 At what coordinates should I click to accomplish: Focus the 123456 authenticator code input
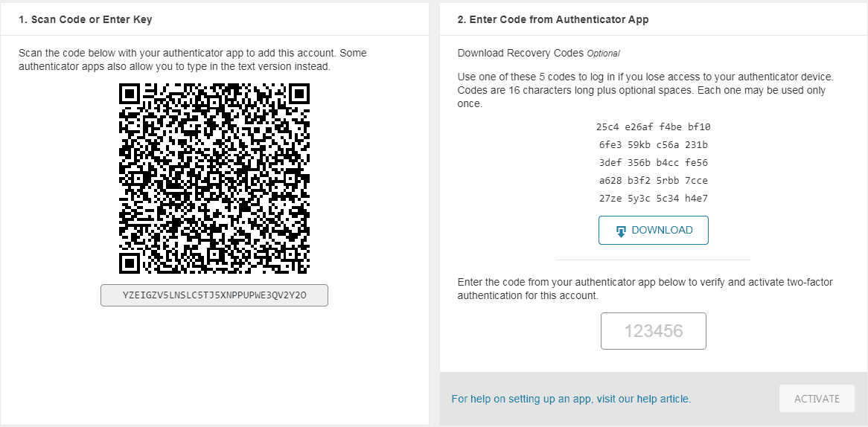coord(654,331)
